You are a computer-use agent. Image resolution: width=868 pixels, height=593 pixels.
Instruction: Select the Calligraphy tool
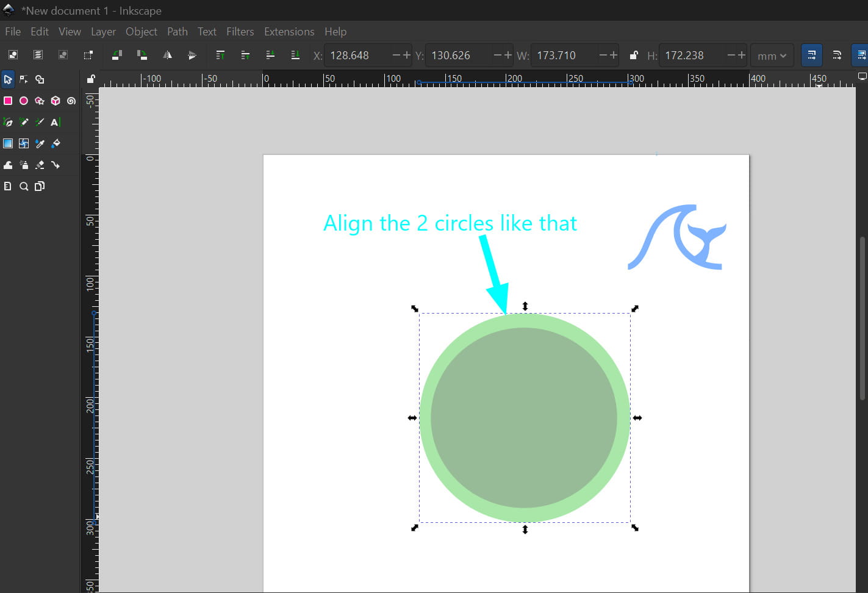coord(40,122)
